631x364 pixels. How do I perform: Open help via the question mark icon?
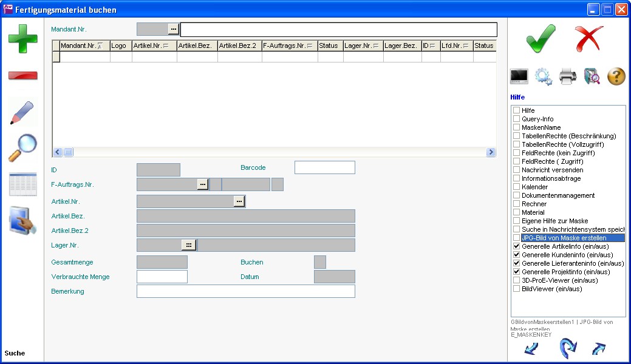coord(616,76)
